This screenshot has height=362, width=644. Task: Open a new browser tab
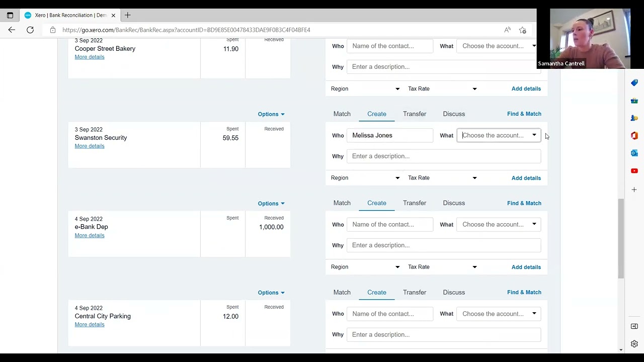(x=128, y=15)
